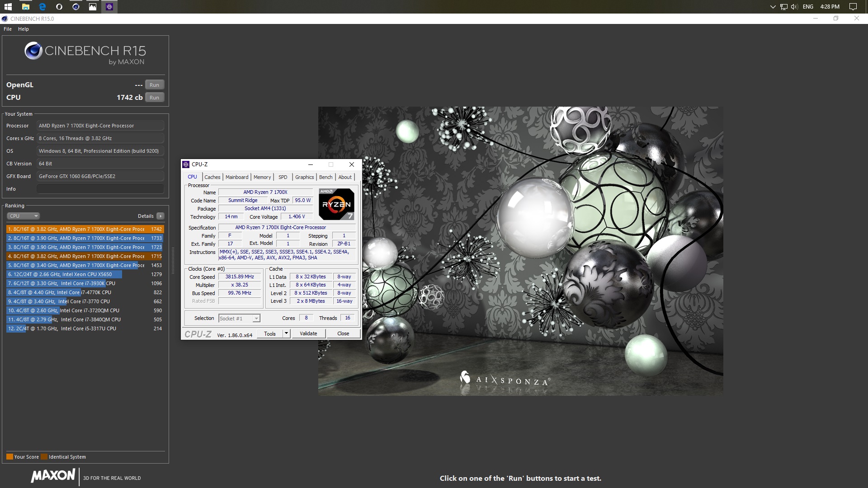Open the Cinebench File menu
The width and height of the screenshot is (868, 488).
8,29
